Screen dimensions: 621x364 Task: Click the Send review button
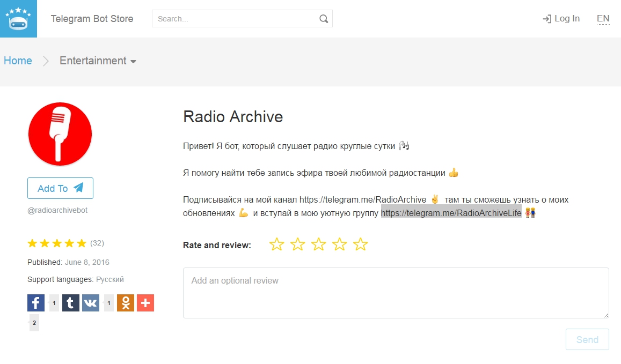587,339
